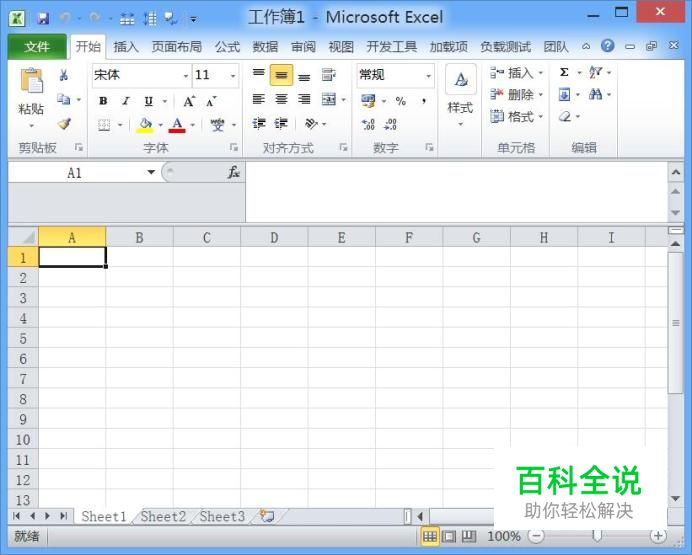Image resolution: width=692 pixels, height=555 pixels.
Task: Open the 文件 tab
Action: 37,46
